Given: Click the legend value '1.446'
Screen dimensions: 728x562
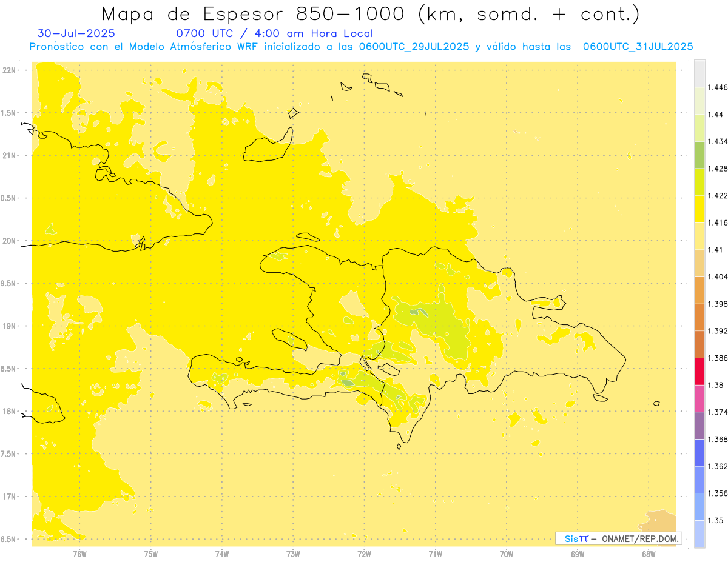Looking at the screenshot, I should point(718,87).
